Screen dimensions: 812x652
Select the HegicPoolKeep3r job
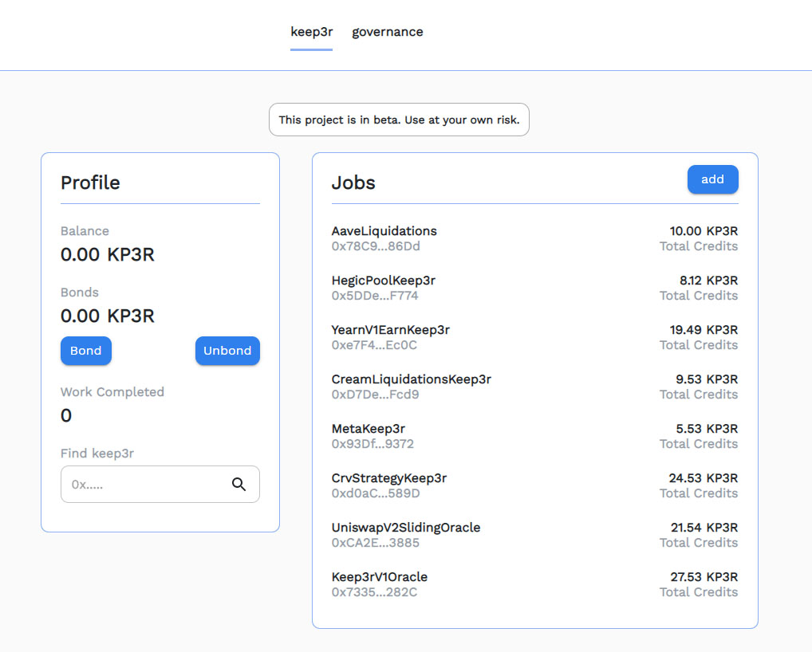point(384,280)
